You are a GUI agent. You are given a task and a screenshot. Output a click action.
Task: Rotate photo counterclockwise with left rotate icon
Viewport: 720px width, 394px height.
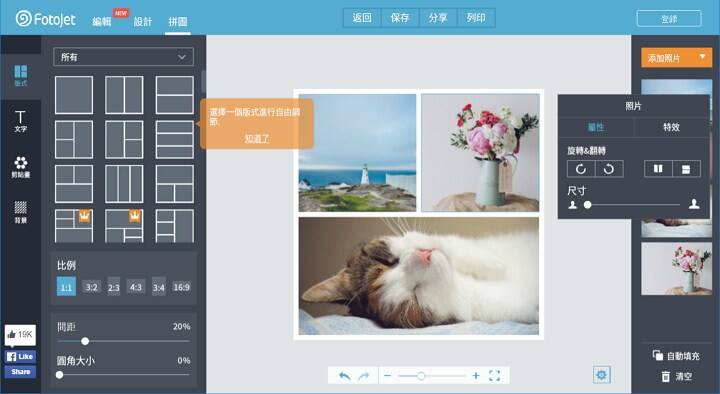tap(581, 169)
